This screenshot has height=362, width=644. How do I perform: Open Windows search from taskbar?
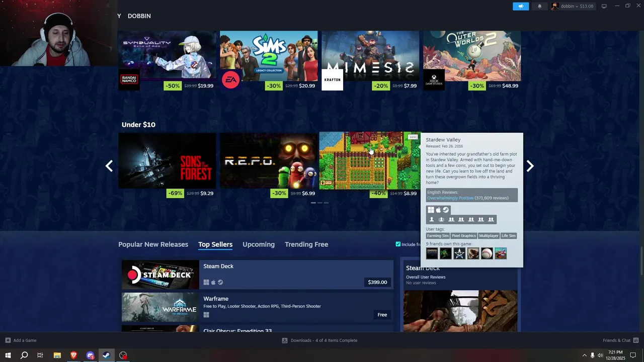[24, 355]
